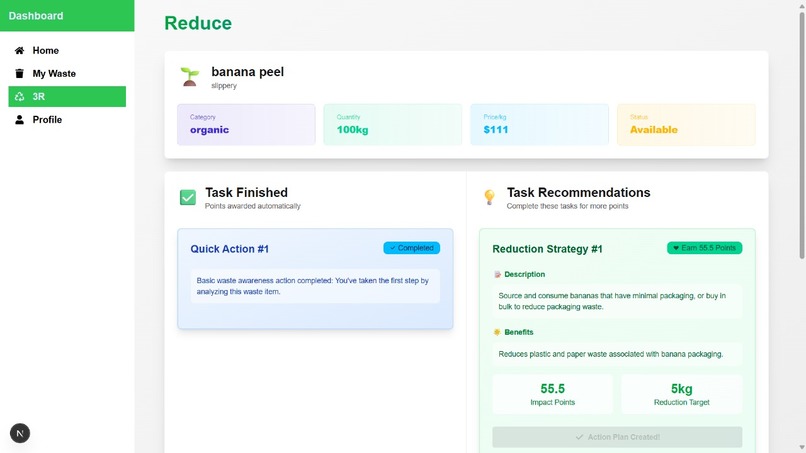Click the round N logo icon
This screenshot has height=453, width=806.
20,433
